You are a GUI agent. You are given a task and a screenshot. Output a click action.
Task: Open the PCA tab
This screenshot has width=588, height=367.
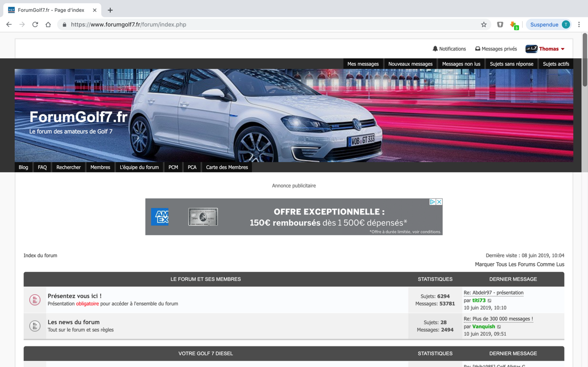pos(192,167)
